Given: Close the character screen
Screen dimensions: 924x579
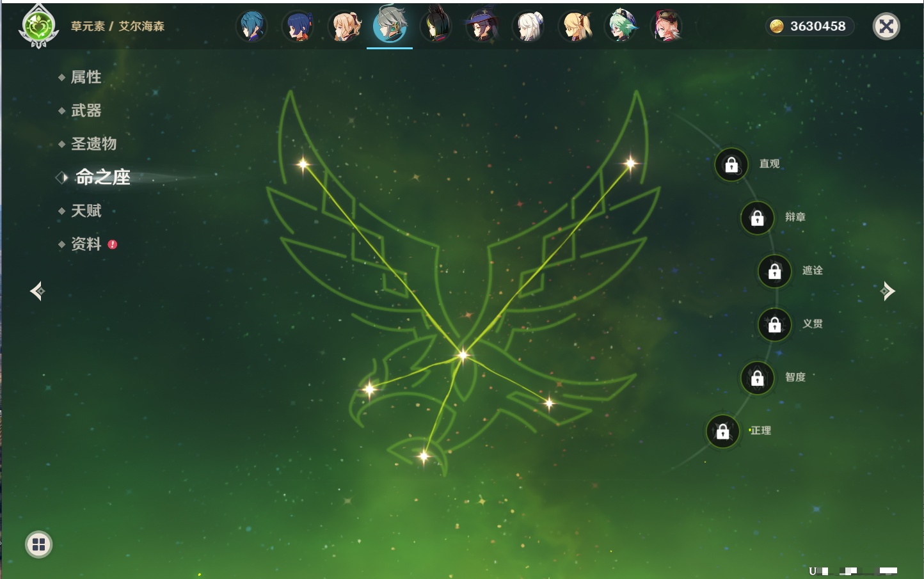Looking at the screenshot, I should pos(886,26).
